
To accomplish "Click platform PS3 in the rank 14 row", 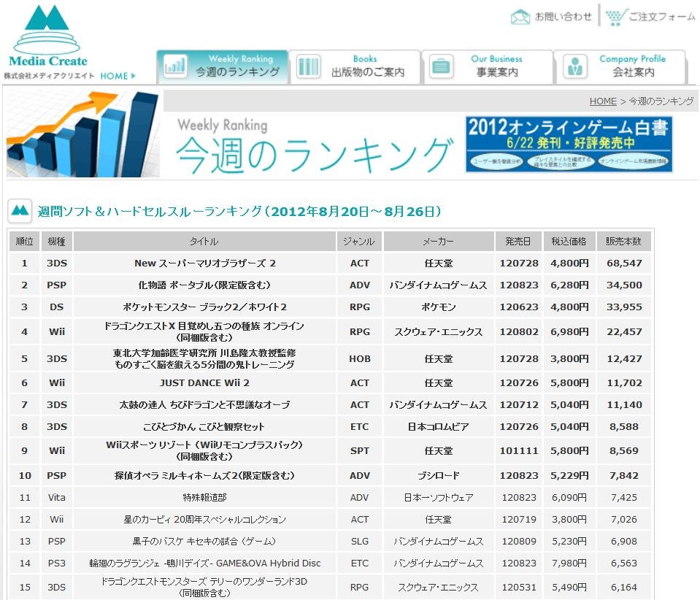I will coord(57,564).
